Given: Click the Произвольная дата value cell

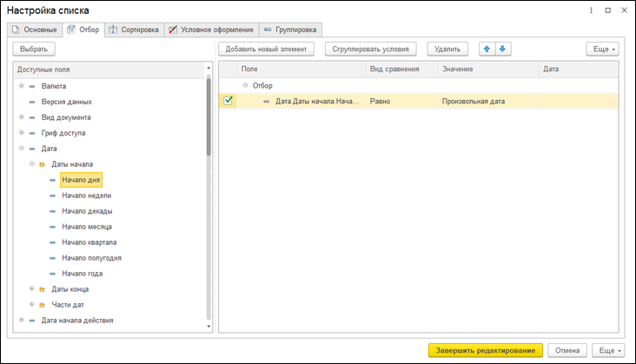Looking at the screenshot, I should coord(473,102).
